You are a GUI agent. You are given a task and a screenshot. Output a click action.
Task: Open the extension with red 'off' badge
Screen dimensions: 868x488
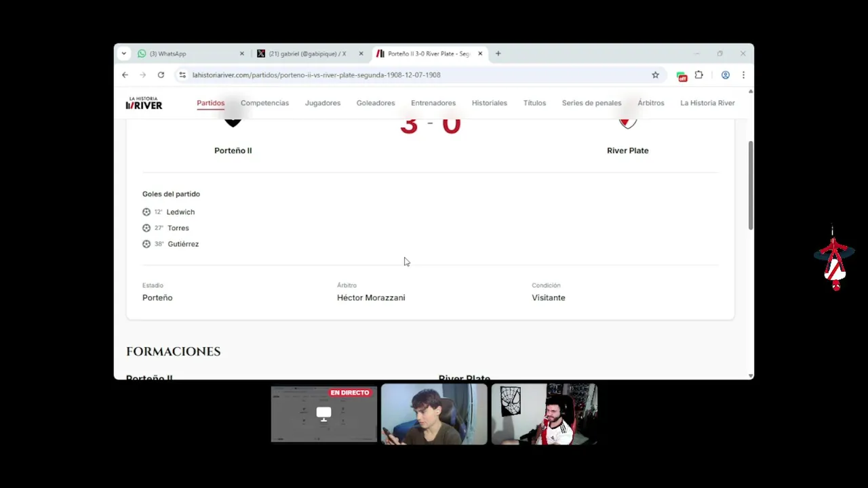pyautogui.click(x=682, y=76)
